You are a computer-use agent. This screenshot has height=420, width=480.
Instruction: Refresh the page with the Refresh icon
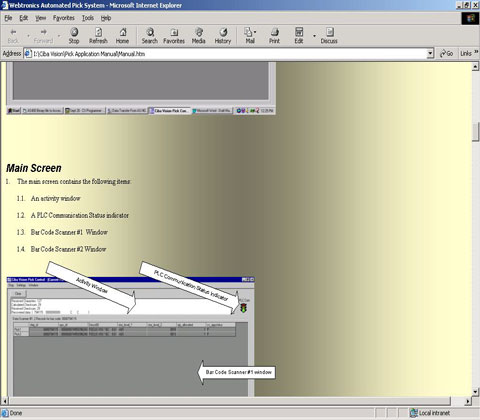pos(98,36)
